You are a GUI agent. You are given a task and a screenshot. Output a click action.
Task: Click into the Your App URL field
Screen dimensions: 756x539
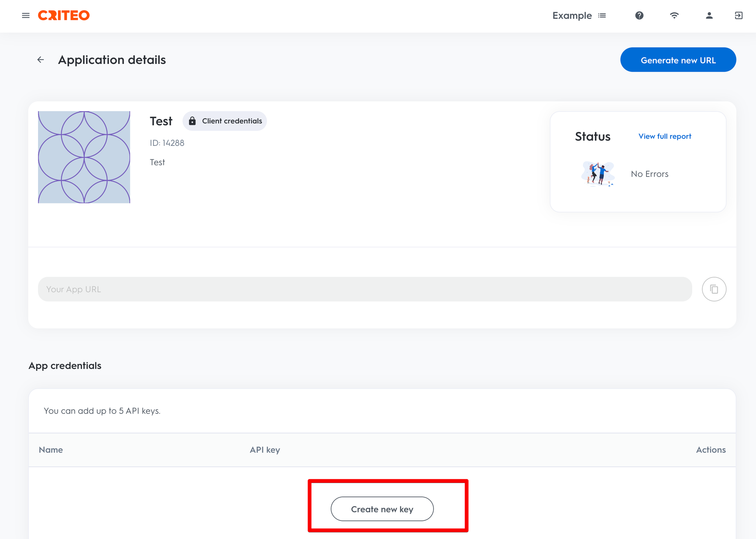coord(365,289)
